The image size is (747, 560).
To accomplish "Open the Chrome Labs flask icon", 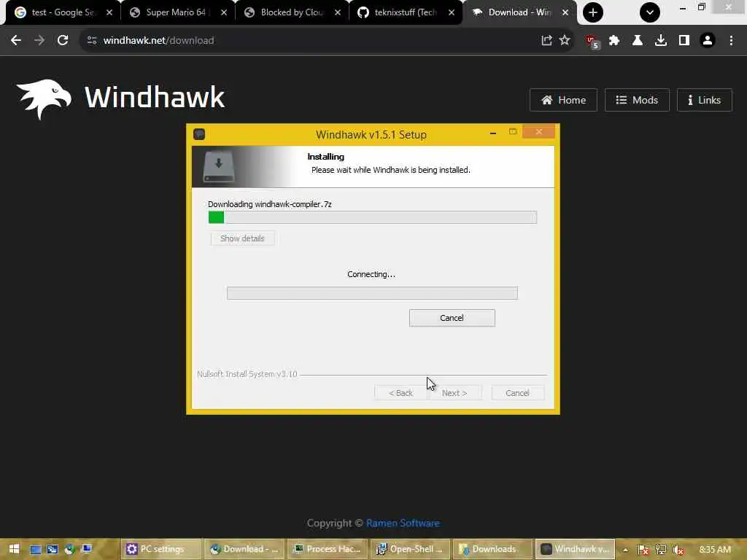I will [x=637, y=41].
